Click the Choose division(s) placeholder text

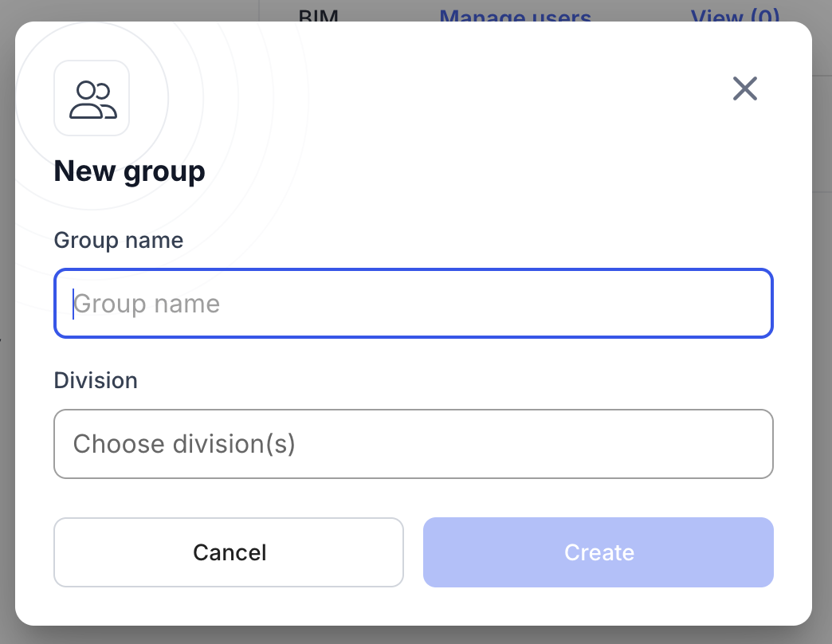pos(184,444)
